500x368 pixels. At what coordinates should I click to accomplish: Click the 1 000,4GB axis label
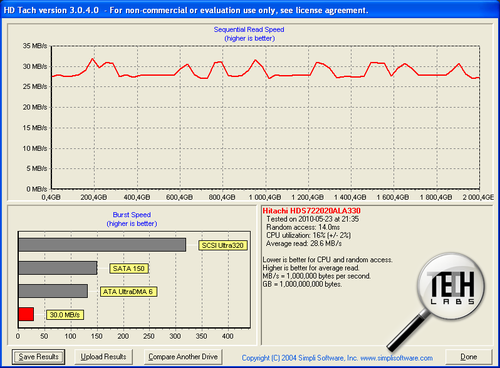[x=265, y=197]
